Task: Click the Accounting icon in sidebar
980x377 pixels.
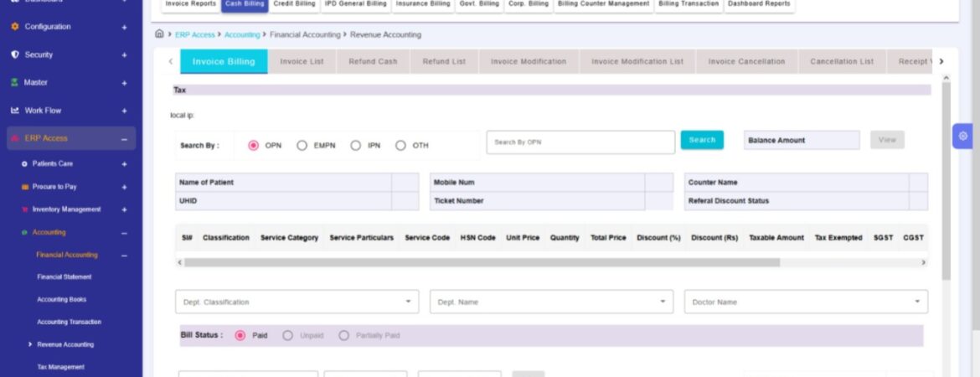Action: [24, 233]
